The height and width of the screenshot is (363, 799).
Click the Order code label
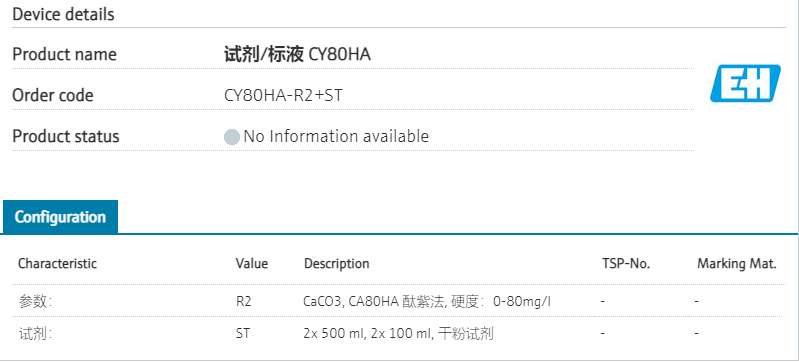pos(53,95)
